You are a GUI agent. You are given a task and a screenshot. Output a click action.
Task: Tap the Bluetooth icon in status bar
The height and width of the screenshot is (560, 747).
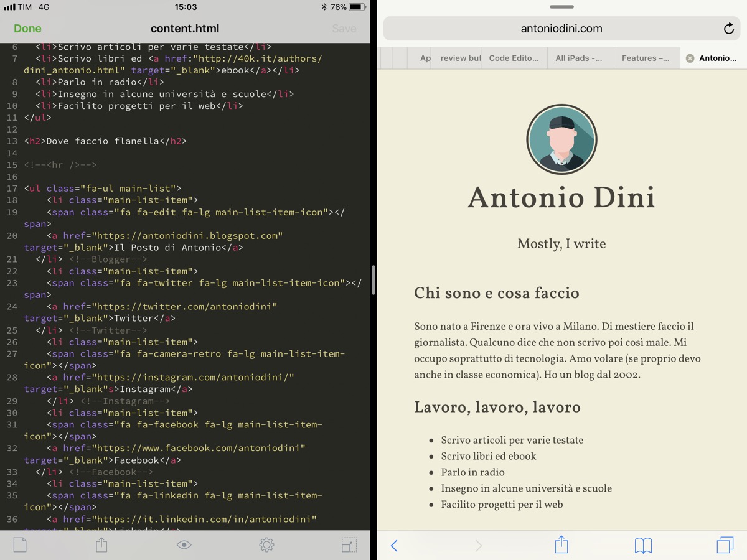[324, 7]
